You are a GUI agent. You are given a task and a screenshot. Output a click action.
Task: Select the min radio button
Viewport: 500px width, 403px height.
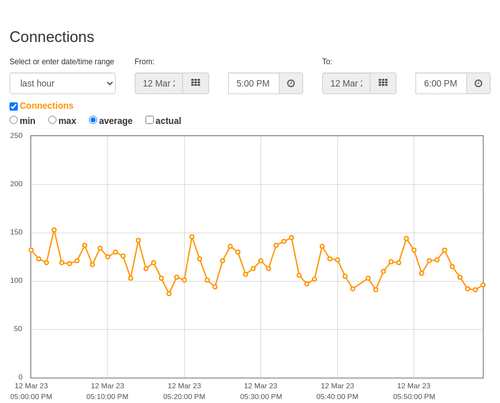(13, 120)
